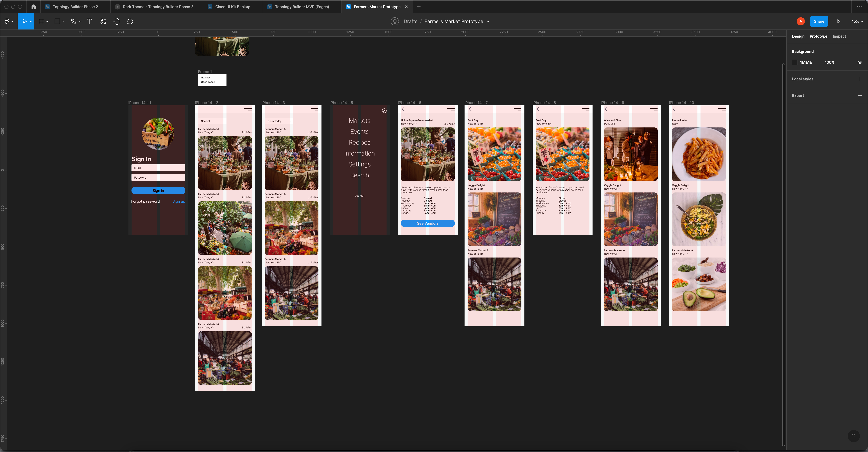Open the Topology Builder Phase 2 tab
868x452 pixels.
[x=75, y=7]
